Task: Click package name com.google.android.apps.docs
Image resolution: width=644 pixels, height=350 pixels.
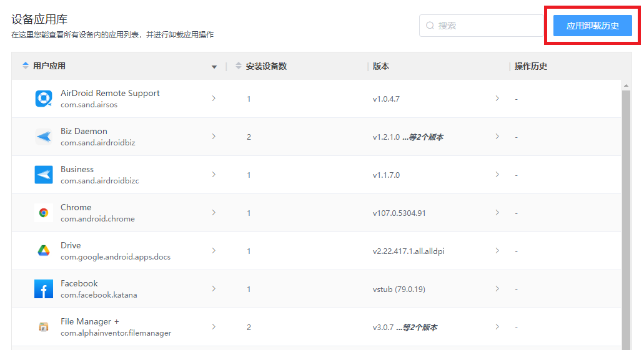Action: click(116, 257)
